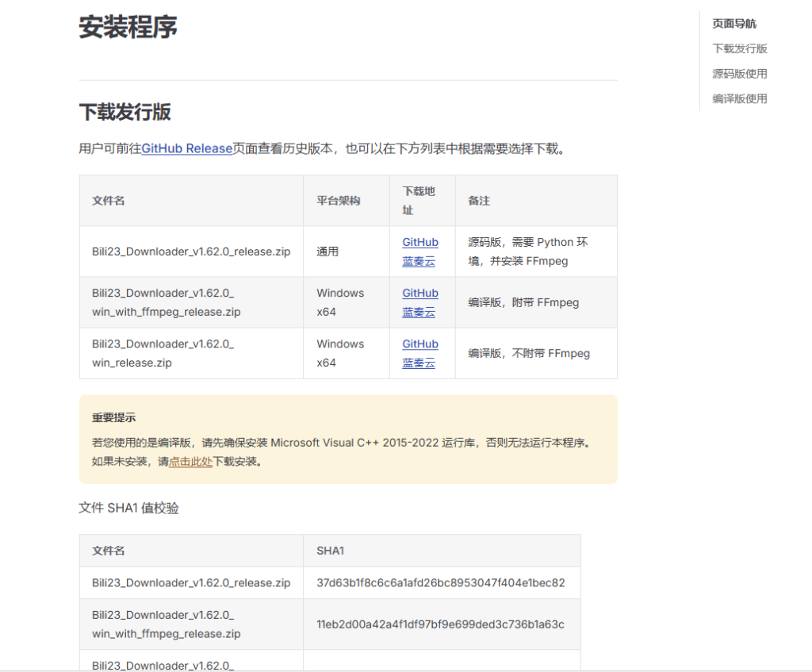The height and width of the screenshot is (672, 812).
Task: Jump to 下载发行版 in page navigation
Action: (x=740, y=48)
